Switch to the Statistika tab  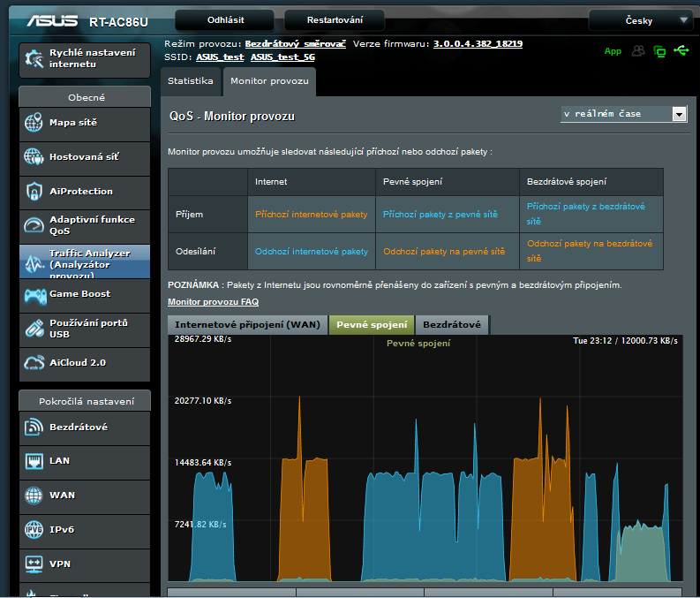[x=191, y=81]
